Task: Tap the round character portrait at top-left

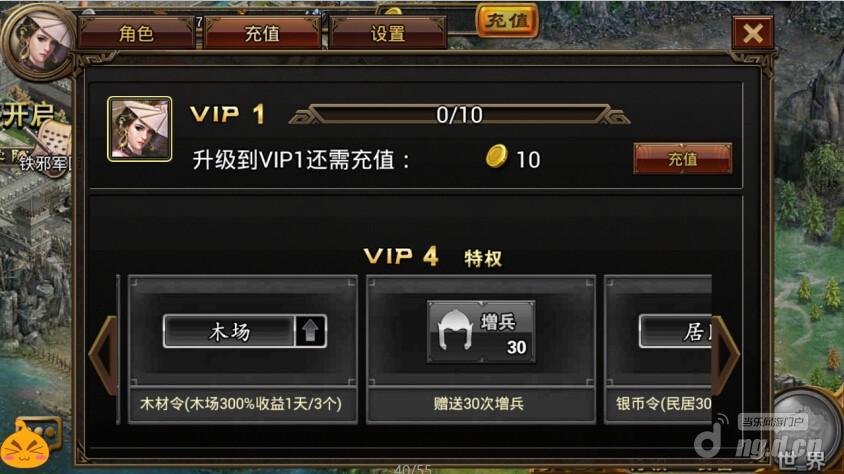Action: tap(39, 43)
